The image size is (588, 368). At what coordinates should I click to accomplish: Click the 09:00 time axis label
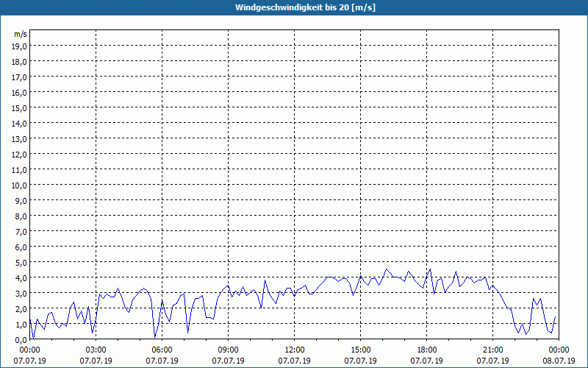(228, 350)
